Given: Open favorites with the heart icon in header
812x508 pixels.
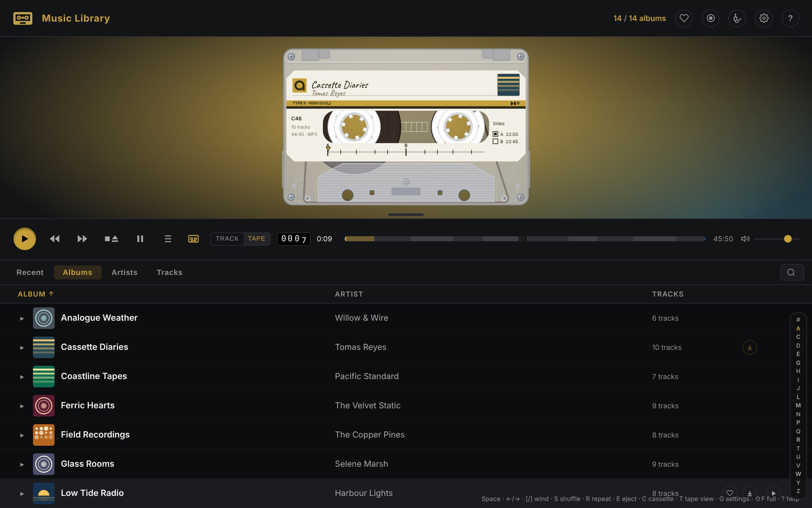Looking at the screenshot, I should click(x=684, y=18).
